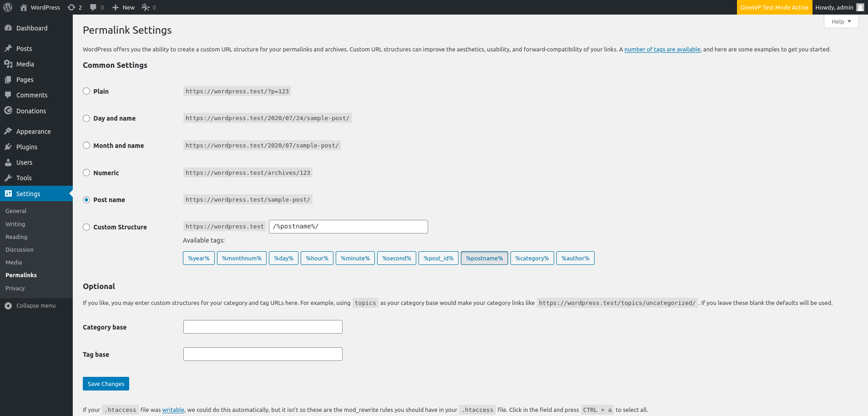Screen dimensions: 868x416
Task: Select Day and name permalink structure
Action: click(86, 118)
